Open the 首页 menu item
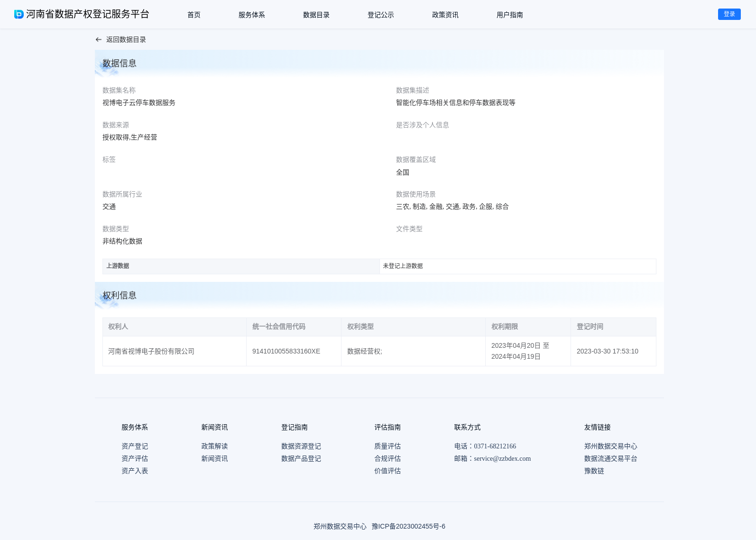 click(x=194, y=15)
